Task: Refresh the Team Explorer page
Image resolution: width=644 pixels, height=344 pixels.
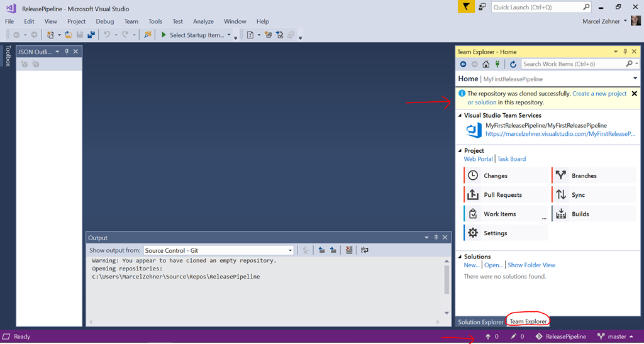Action: point(513,64)
